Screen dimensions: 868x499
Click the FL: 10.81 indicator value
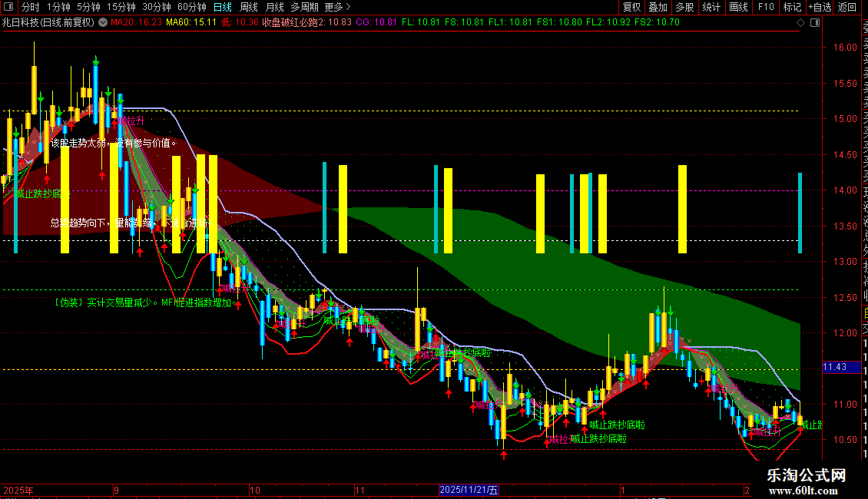tap(421, 23)
